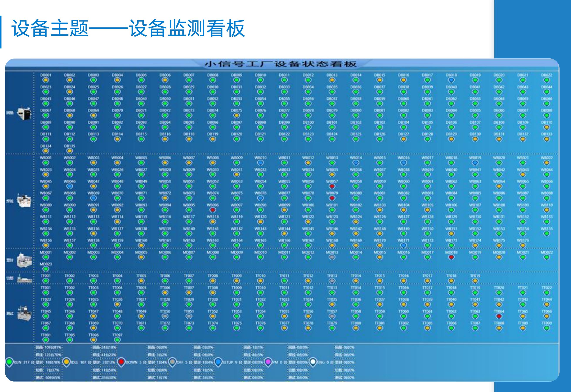Image resolution: width=571 pixels, height=392 pixels.
Task: Click the blue SETUP marker under DB018
Action: pyautogui.click(x=451, y=80)
